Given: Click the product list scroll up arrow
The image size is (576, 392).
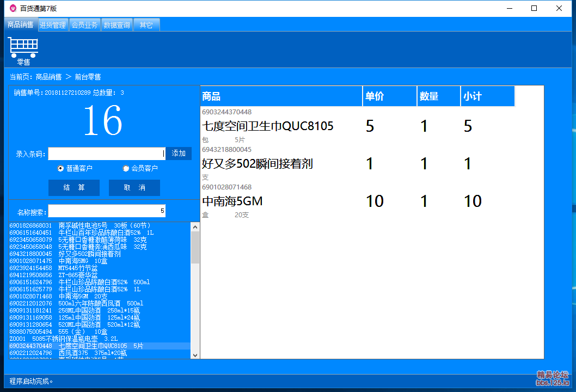Looking at the screenshot, I should [x=195, y=227].
